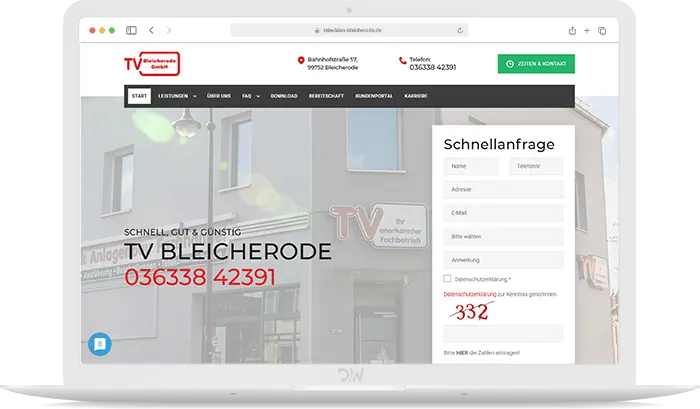Check the Datenschutzerklärung checkbox

point(447,279)
